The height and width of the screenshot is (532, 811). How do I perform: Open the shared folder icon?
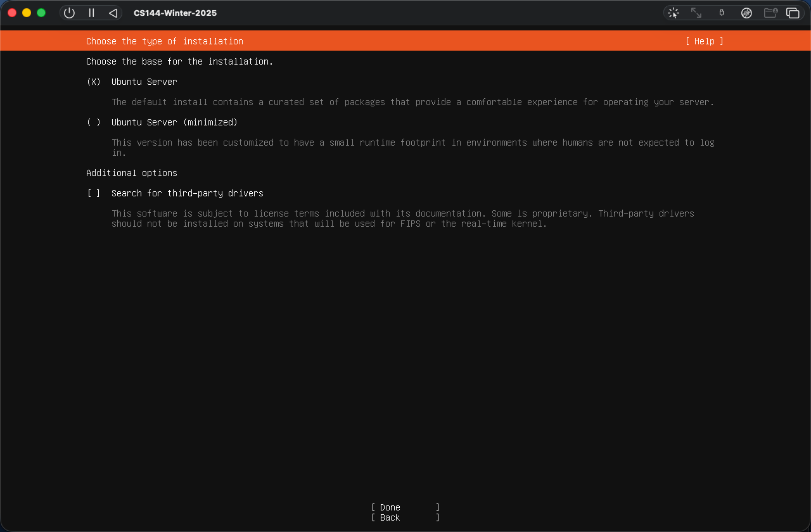pos(770,13)
